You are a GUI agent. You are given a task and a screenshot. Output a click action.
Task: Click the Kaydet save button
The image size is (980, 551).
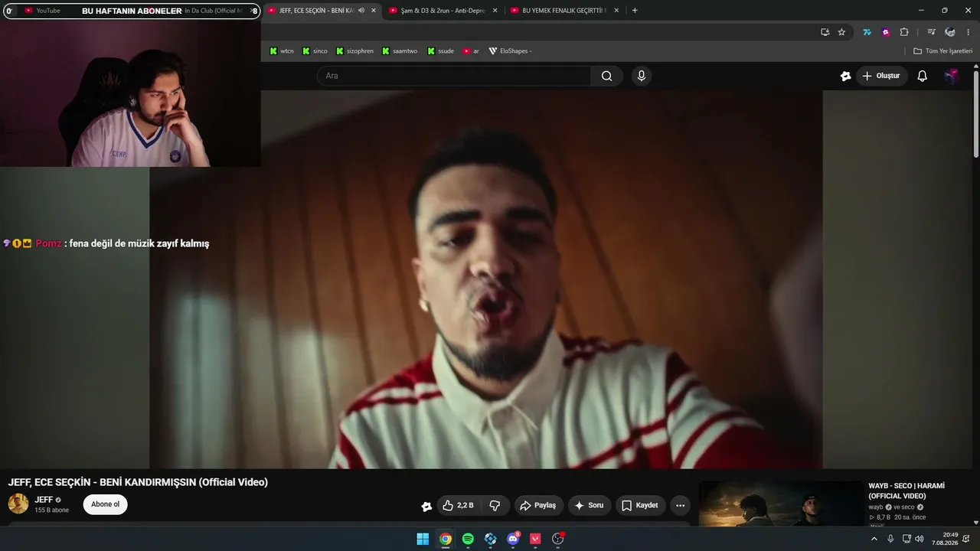[x=640, y=505]
